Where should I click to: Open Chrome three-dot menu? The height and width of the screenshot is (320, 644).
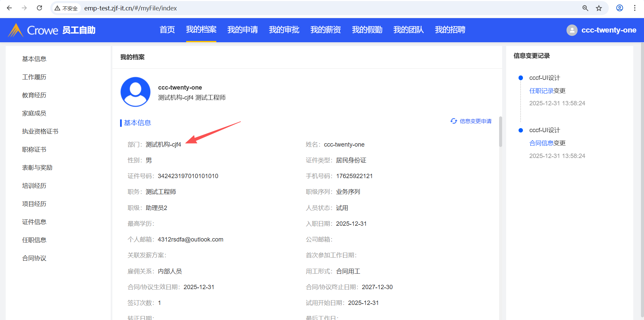click(635, 8)
